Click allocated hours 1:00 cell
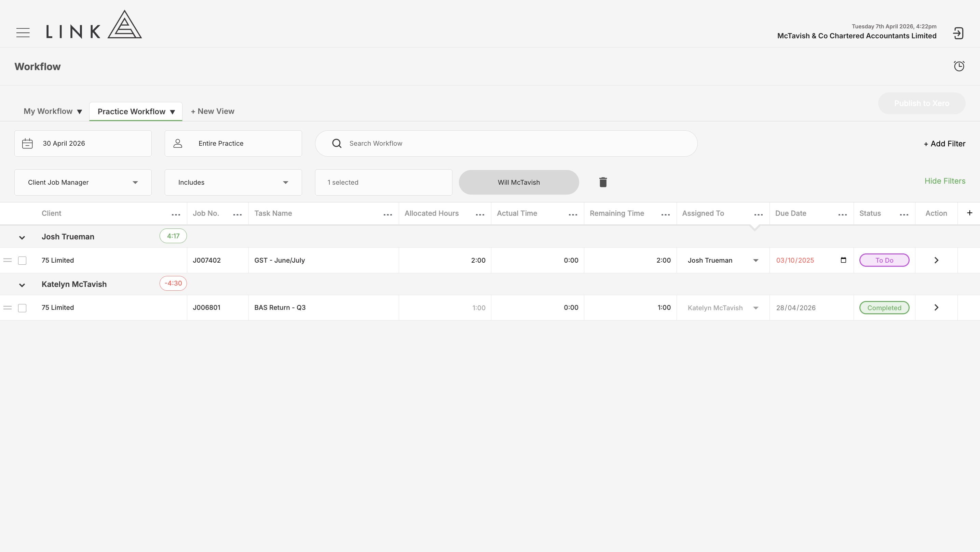The width and height of the screenshot is (980, 552). (x=445, y=308)
